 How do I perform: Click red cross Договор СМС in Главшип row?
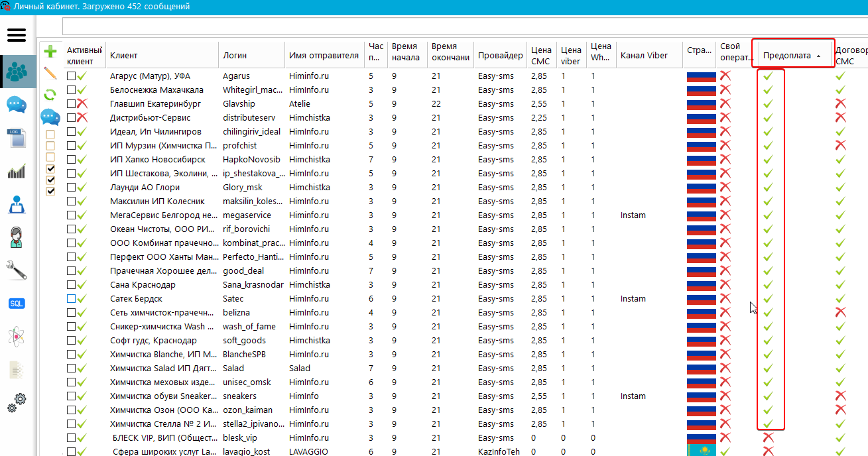840,103
